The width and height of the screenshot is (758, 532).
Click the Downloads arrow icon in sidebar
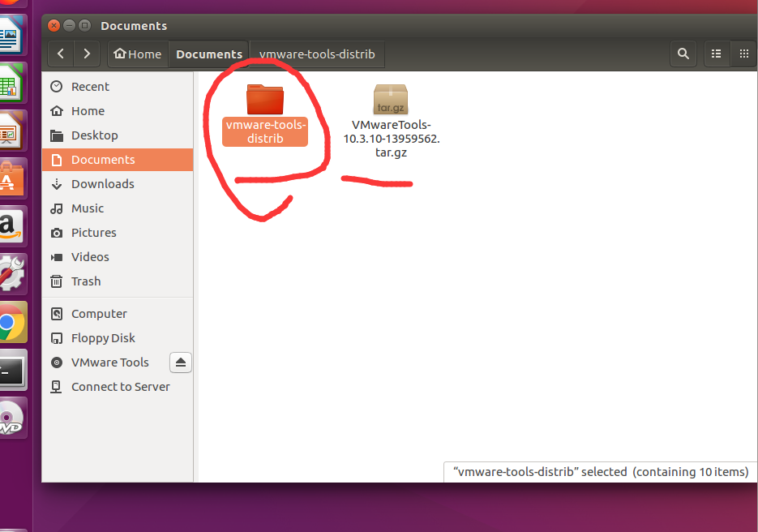57,184
